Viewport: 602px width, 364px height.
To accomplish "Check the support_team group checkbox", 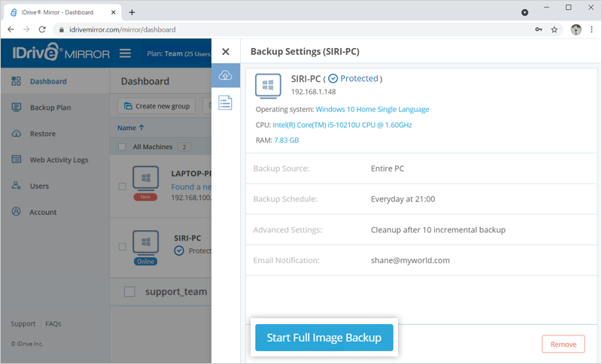I will tap(129, 292).
